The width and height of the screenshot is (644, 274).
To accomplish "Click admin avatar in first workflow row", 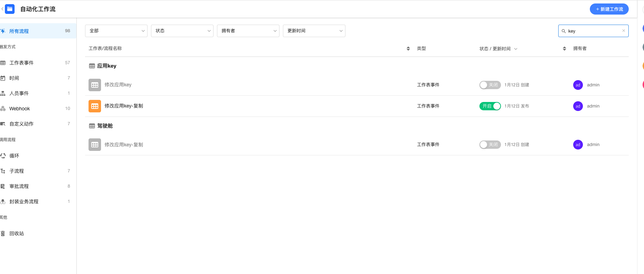I will point(578,85).
